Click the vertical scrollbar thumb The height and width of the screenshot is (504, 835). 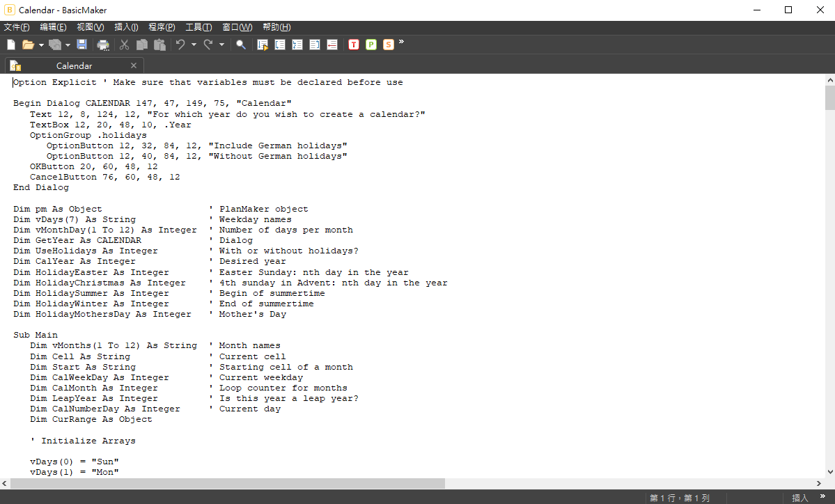pyautogui.click(x=829, y=97)
